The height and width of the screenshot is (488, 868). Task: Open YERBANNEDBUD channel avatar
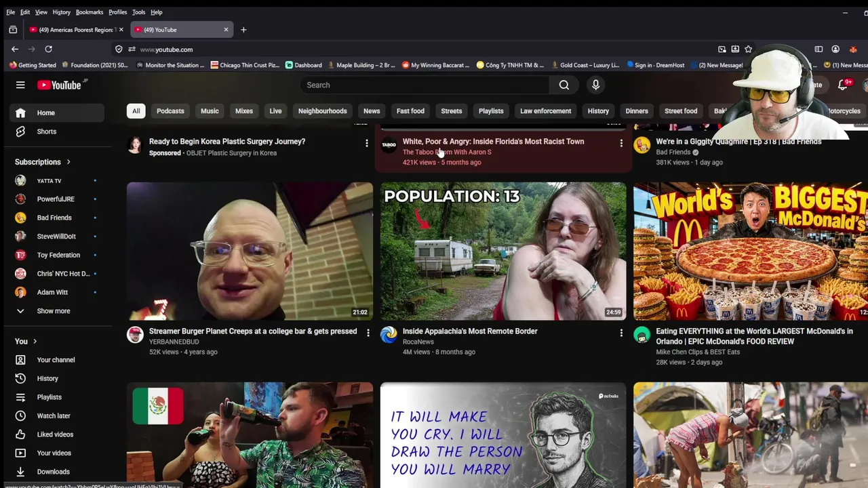[x=135, y=334]
